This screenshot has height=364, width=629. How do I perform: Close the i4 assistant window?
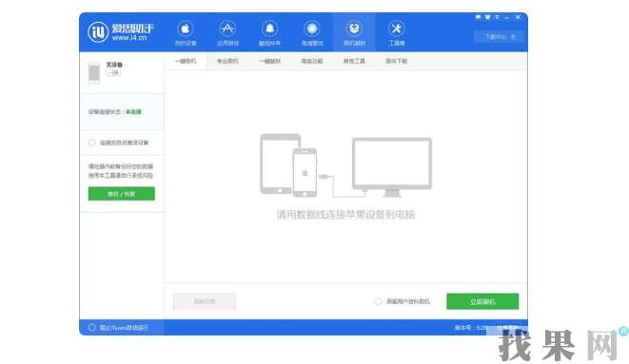point(518,17)
